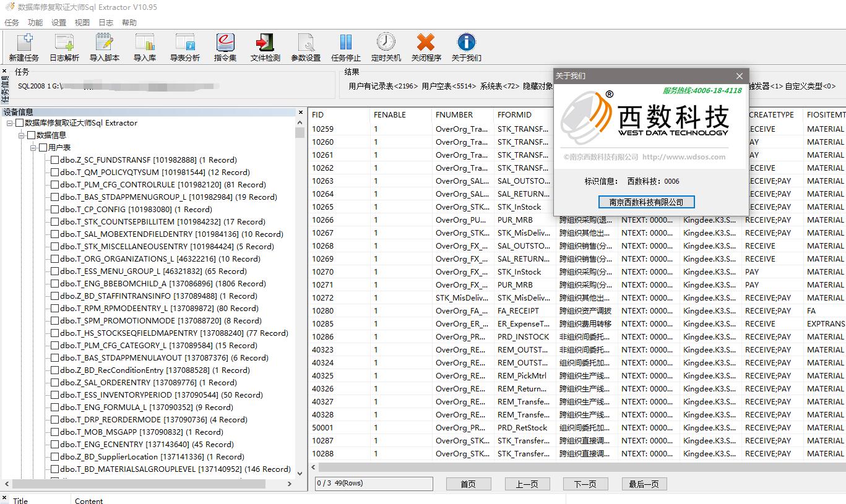Click the 指令集 command set icon
Viewport: 846px width, 504px height.
point(225,48)
